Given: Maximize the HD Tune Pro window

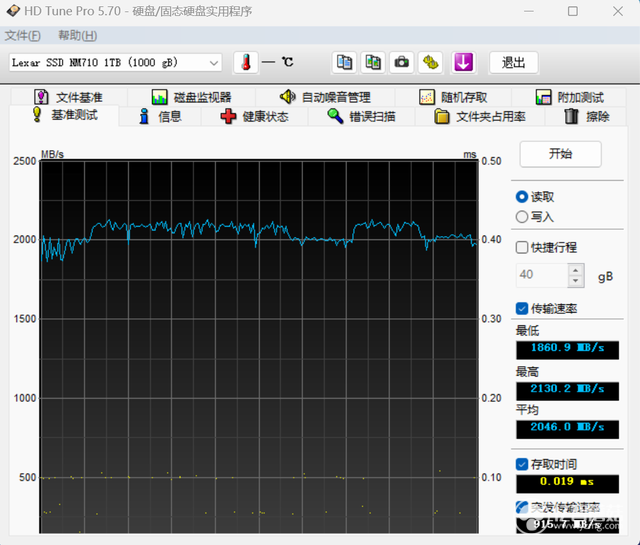Looking at the screenshot, I should click(573, 11).
